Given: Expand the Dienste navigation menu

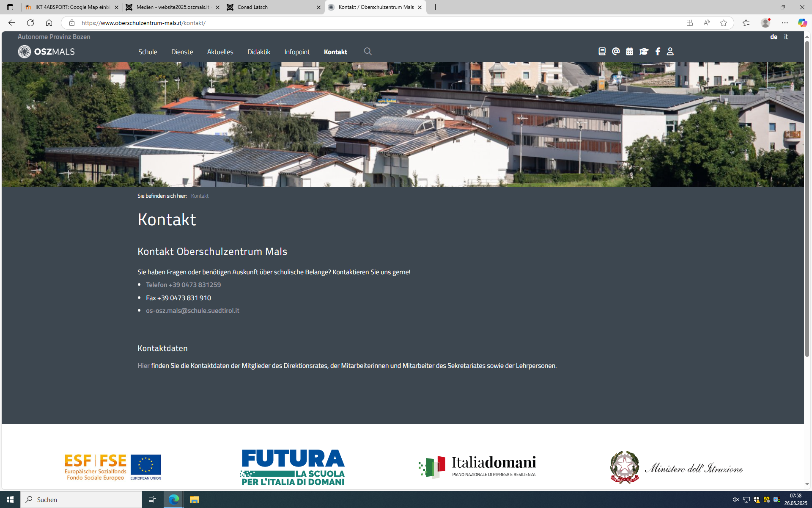Looking at the screenshot, I should 182,52.
